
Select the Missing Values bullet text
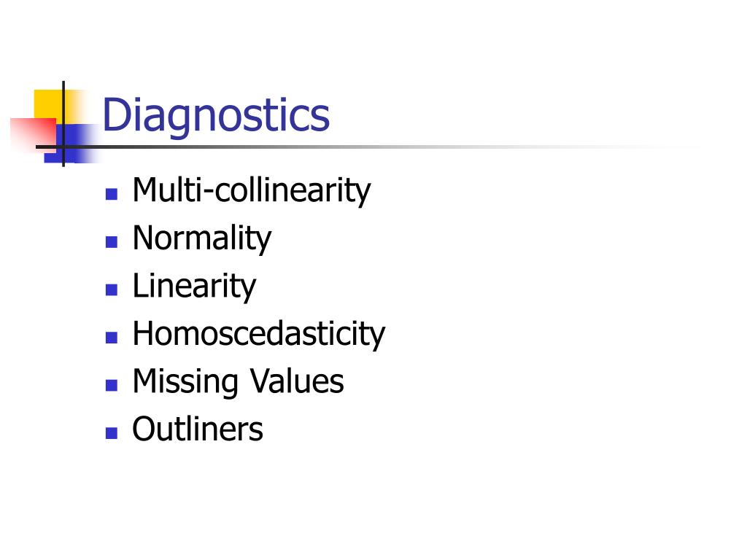point(239,381)
